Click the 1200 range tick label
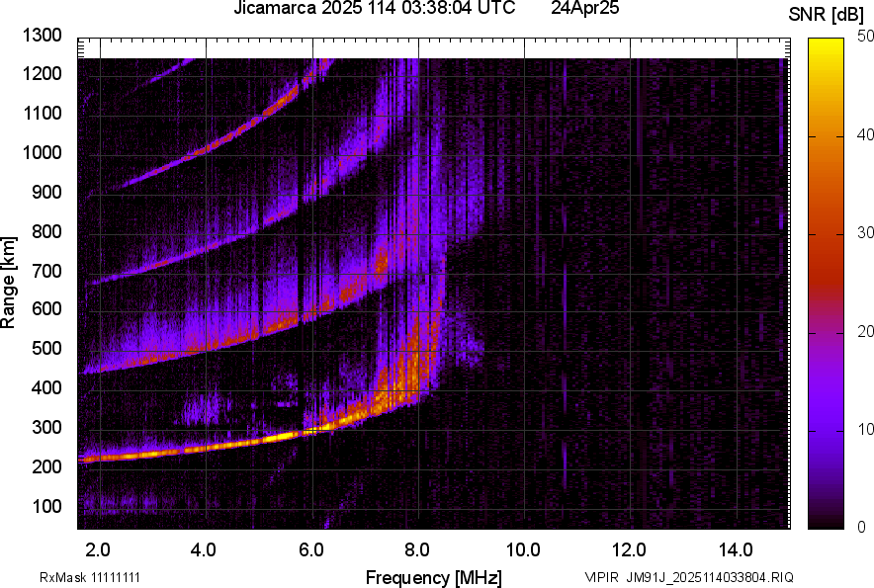Image resolution: width=874 pixels, height=588 pixels. click(x=43, y=73)
